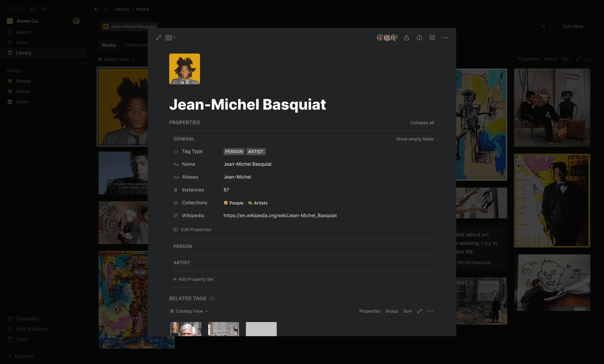Image resolution: width=604 pixels, height=364 pixels.
Task: Open comments icon in modal header
Action: (432, 38)
